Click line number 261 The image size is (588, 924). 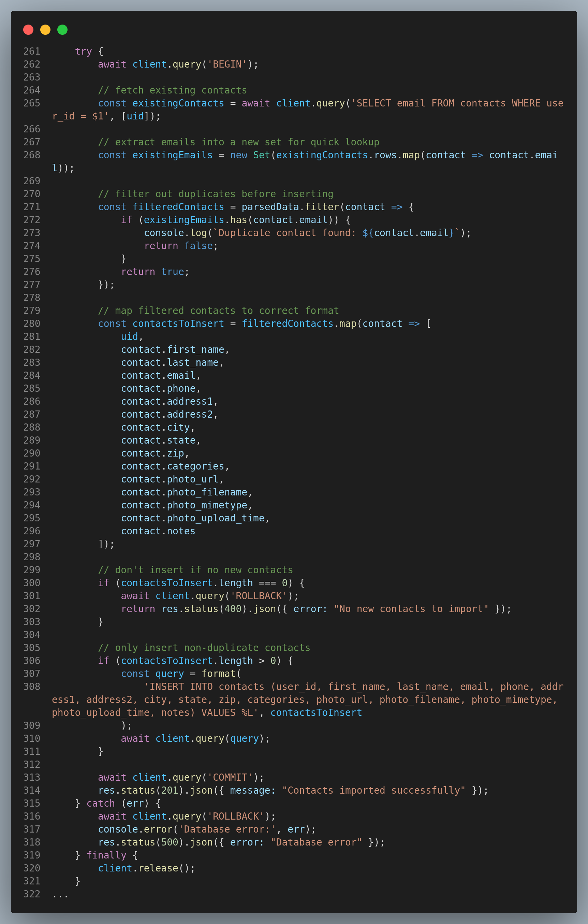pos(32,52)
